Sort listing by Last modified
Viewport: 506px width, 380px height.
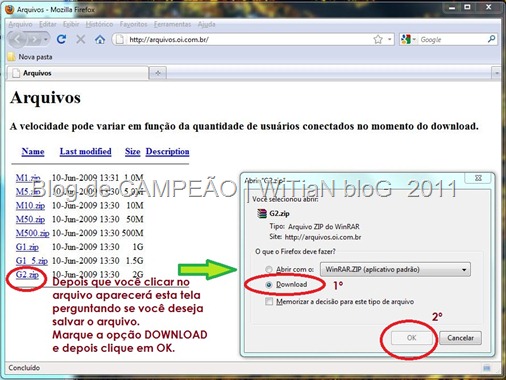click(85, 151)
